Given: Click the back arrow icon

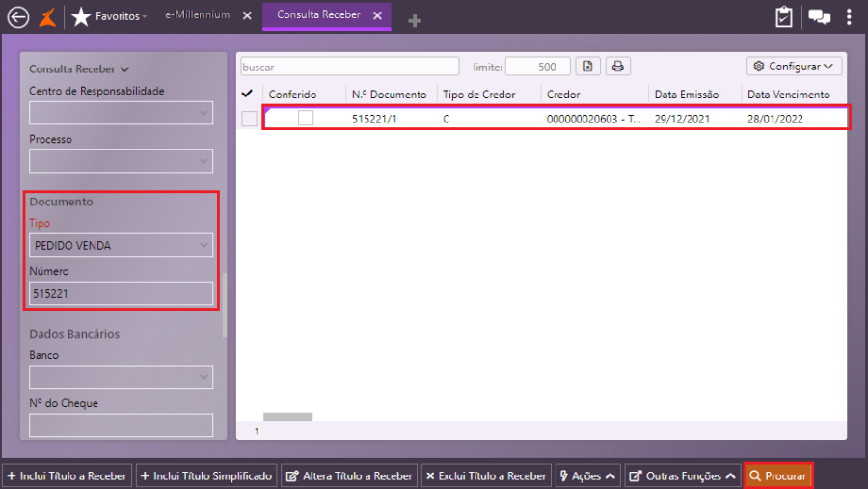Looking at the screenshot, I should pyautogui.click(x=18, y=16).
